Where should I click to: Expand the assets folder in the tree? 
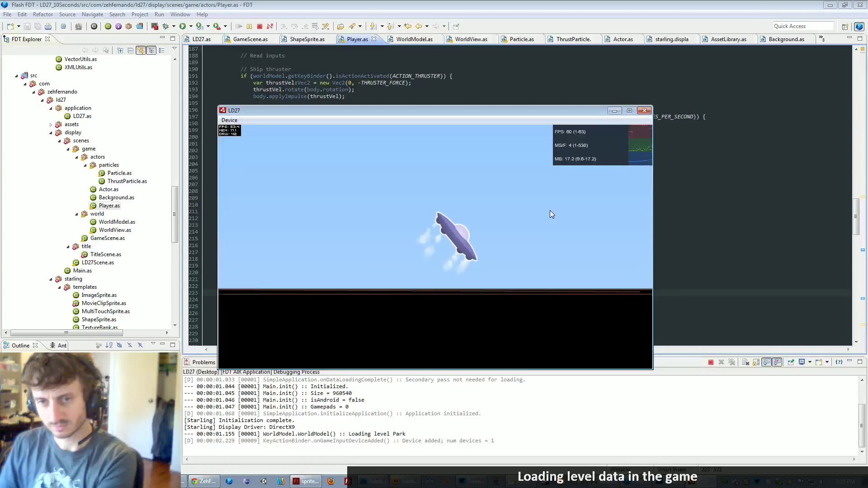pos(51,124)
